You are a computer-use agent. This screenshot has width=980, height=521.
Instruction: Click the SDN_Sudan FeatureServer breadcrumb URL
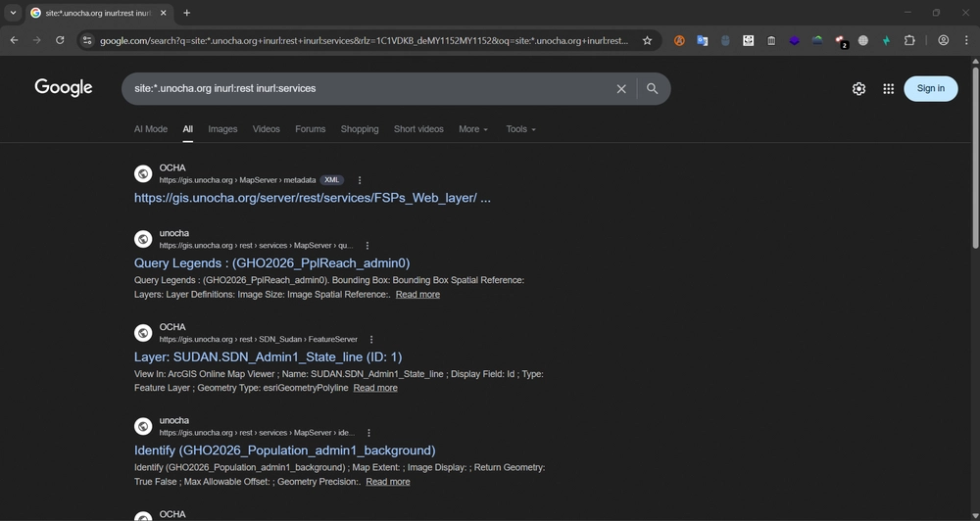[x=258, y=339]
